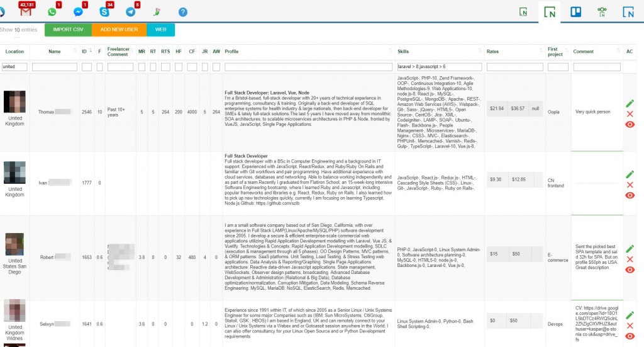Screen dimensions: 644x347
Task: Click Ivan's ID value 1777
Action: [x=87, y=183]
